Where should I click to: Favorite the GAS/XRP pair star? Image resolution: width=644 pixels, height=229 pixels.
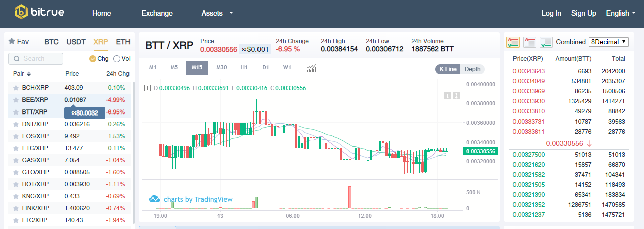tap(16, 160)
